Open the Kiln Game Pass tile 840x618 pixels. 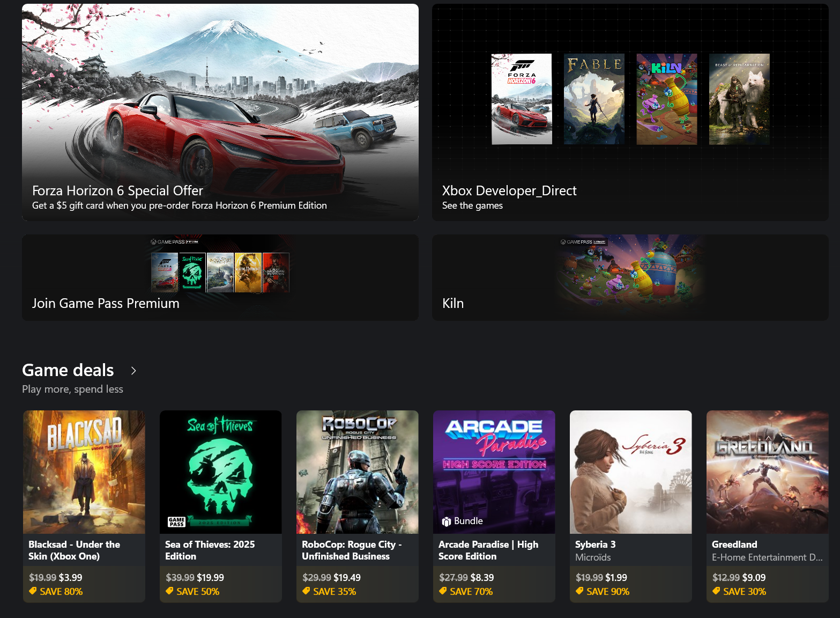point(630,277)
